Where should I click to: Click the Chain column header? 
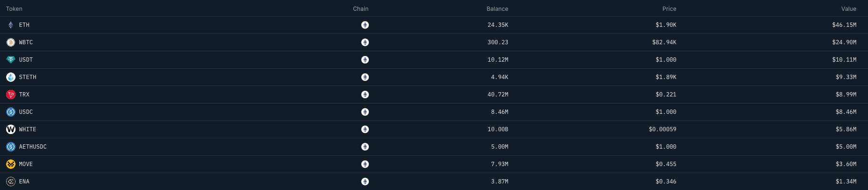pyautogui.click(x=361, y=9)
